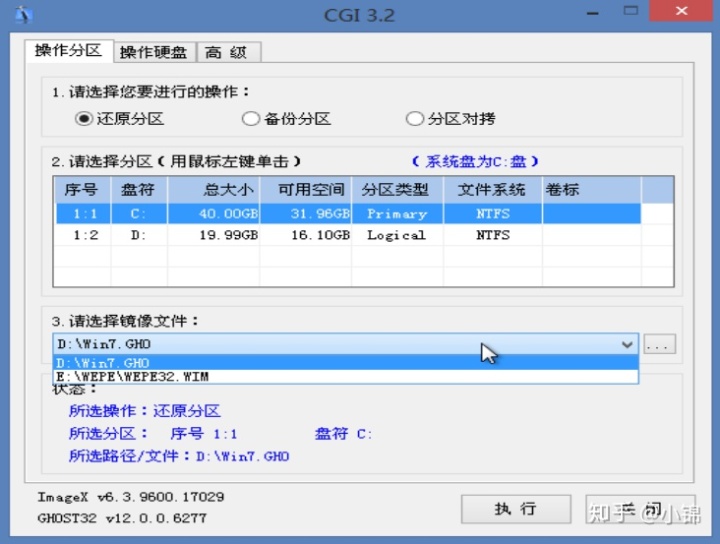This screenshot has height=544, width=720.
Task: Select partition row 1:1 for drive C:
Action: (x=348, y=213)
